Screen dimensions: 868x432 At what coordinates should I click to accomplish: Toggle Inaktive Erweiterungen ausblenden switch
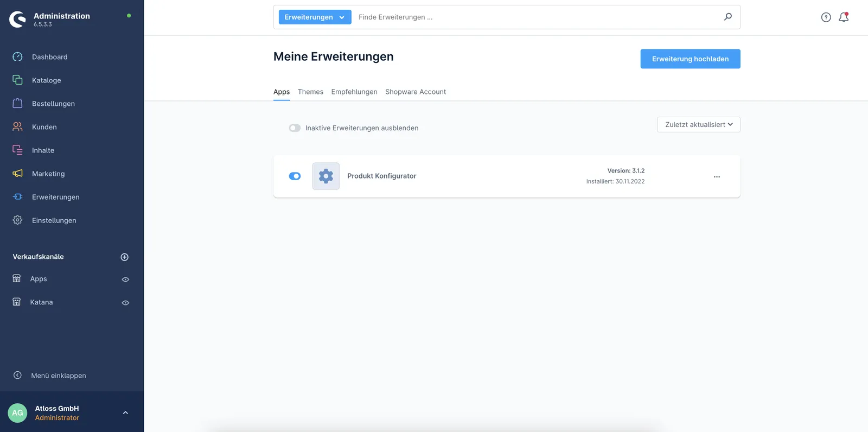pos(295,128)
